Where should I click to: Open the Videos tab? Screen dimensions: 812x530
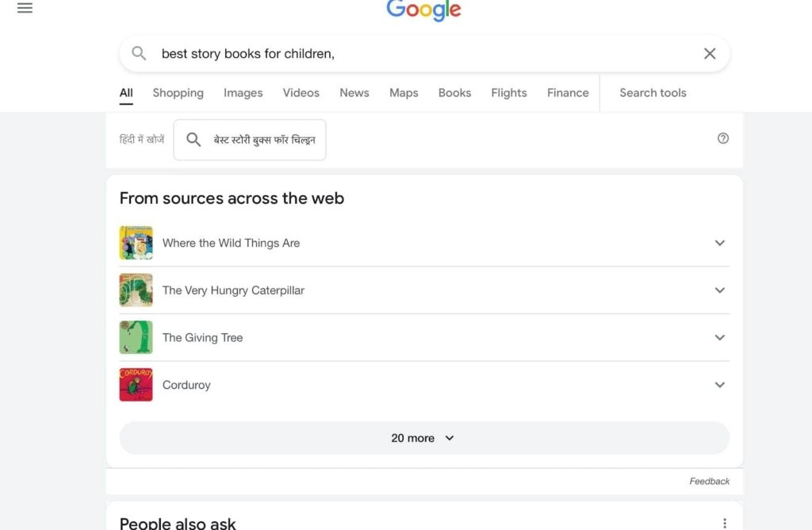[301, 93]
